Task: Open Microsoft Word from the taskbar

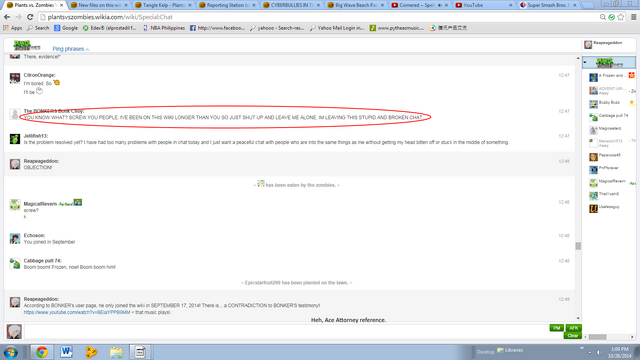Action: click(x=67, y=352)
